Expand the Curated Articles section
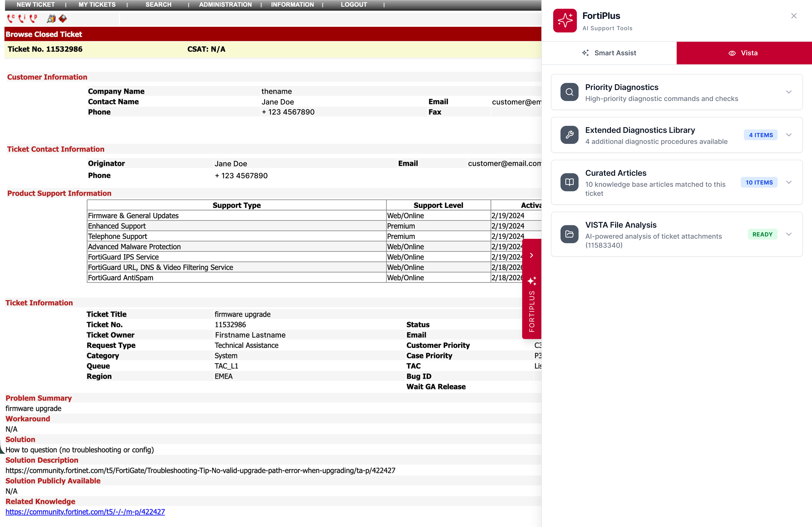The width and height of the screenshot is (812, 527). [789, 182]
